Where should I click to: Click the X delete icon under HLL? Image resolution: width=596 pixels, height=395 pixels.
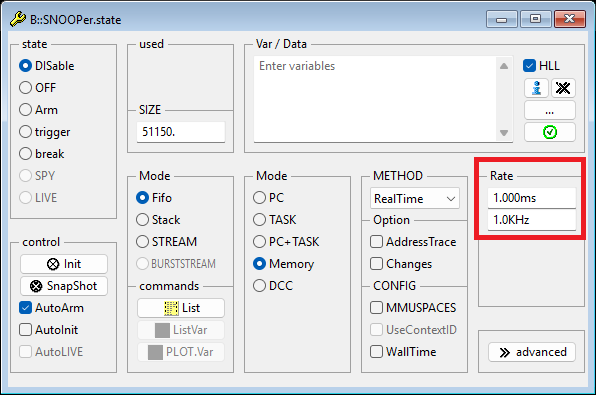(563, 88)
